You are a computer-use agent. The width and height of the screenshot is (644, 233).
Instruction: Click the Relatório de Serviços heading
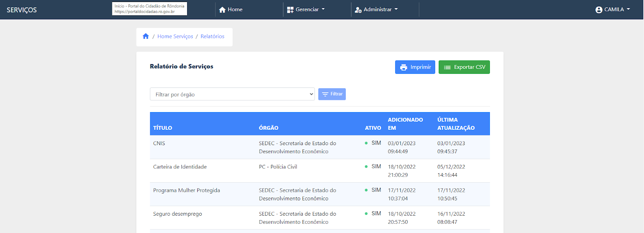click(x=182, y=67)
